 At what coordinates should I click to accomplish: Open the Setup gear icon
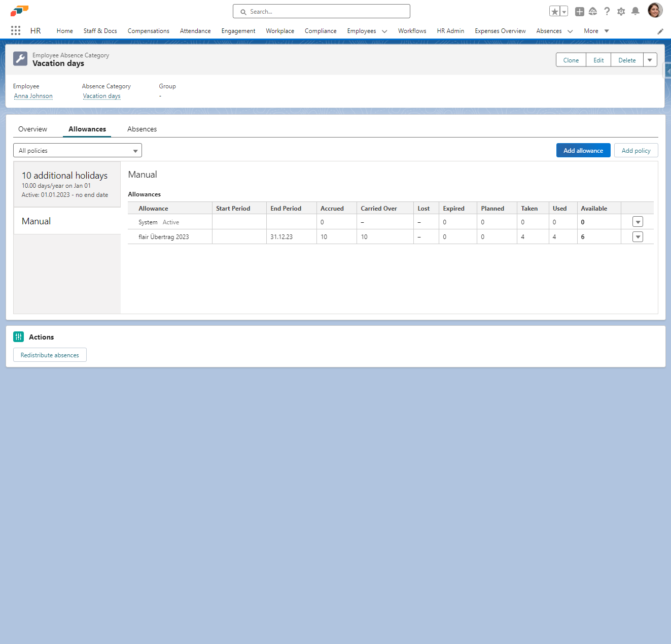(621, 12)
